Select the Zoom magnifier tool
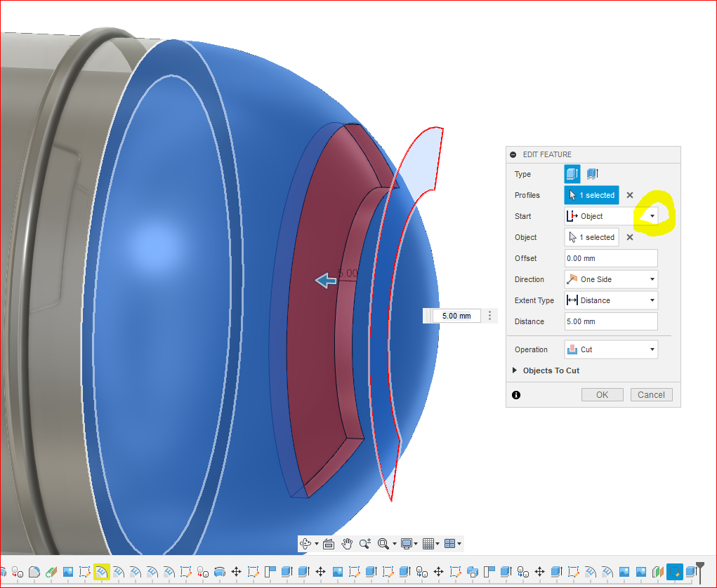 [365, 544]
